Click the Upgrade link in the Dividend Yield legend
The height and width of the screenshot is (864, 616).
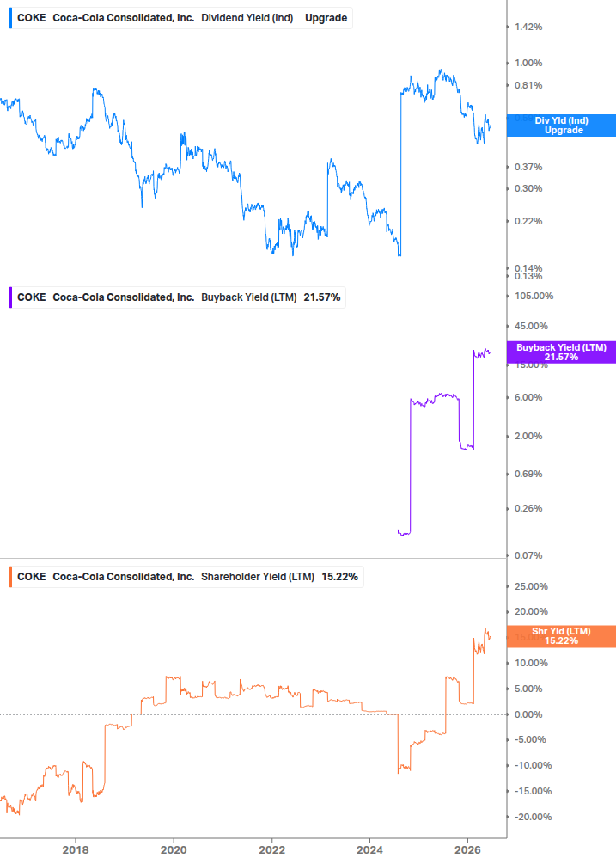click(326, 18)
